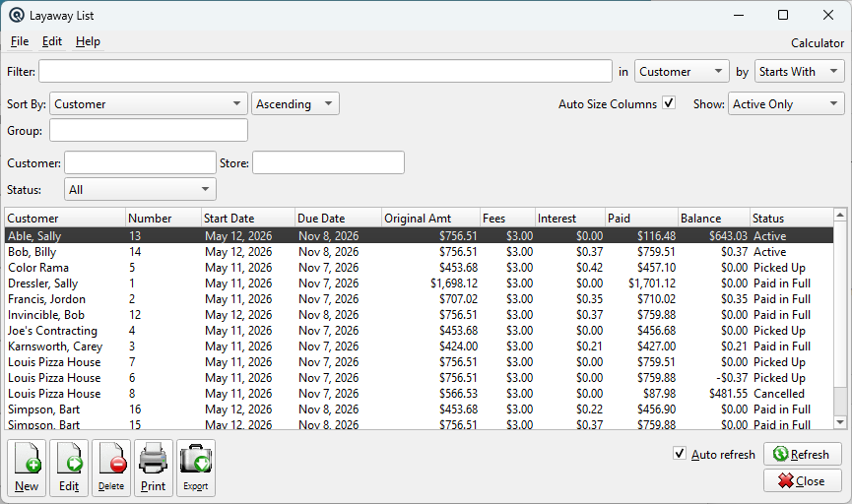
Task: Click into the Store search field
Action: pyautogui.click(x=328, y=162)
